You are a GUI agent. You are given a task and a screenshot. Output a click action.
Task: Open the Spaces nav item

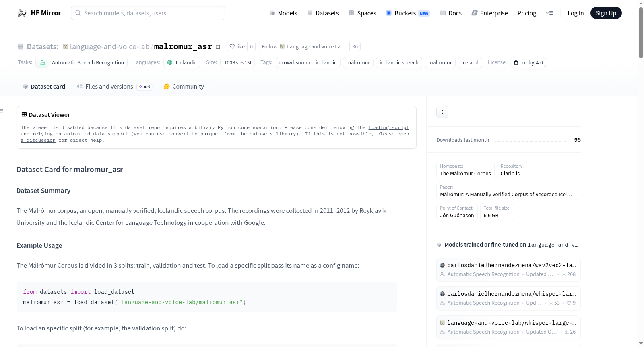point(362,13)
